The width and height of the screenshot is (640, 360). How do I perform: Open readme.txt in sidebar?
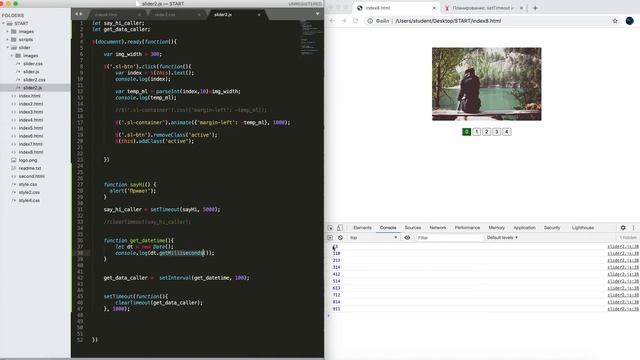pyautogui.click(x=30, y=168)
